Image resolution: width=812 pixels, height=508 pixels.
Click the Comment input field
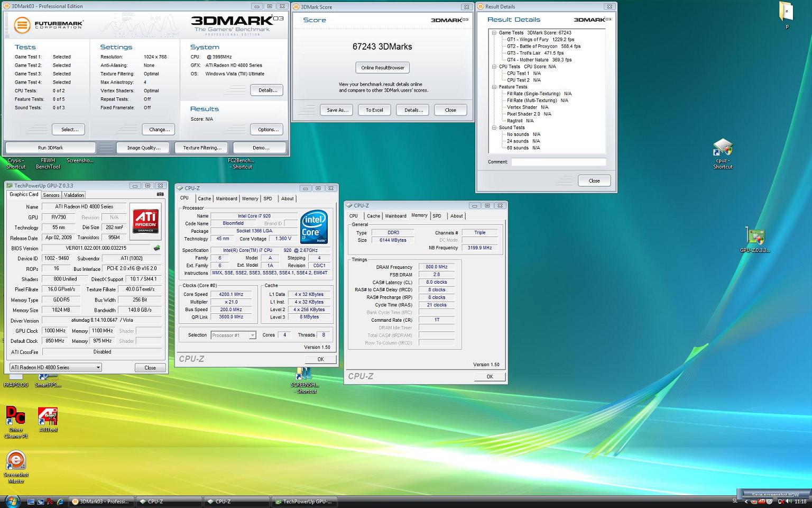558,162
